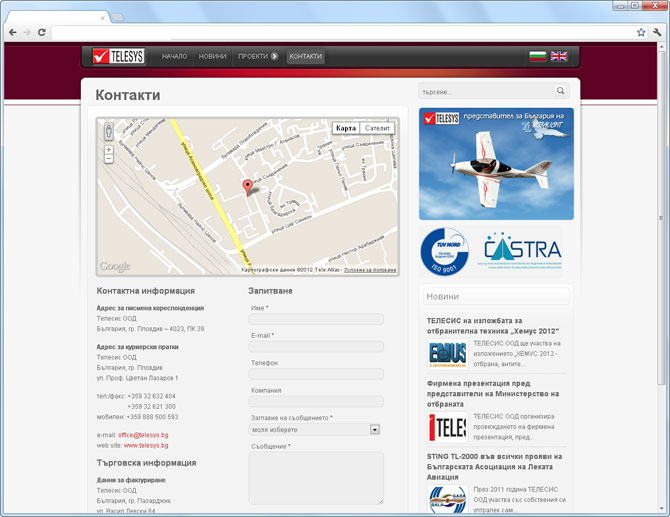Click the search magnifier icon
Viewport: 670px width, 517px height.
tap(561, 91)
